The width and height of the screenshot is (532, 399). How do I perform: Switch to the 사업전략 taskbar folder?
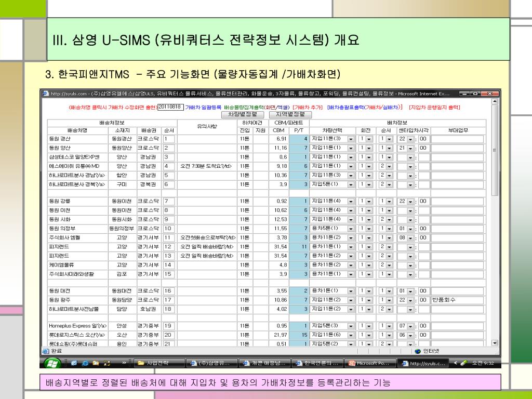pyautogui.click(x=159, y=363)
